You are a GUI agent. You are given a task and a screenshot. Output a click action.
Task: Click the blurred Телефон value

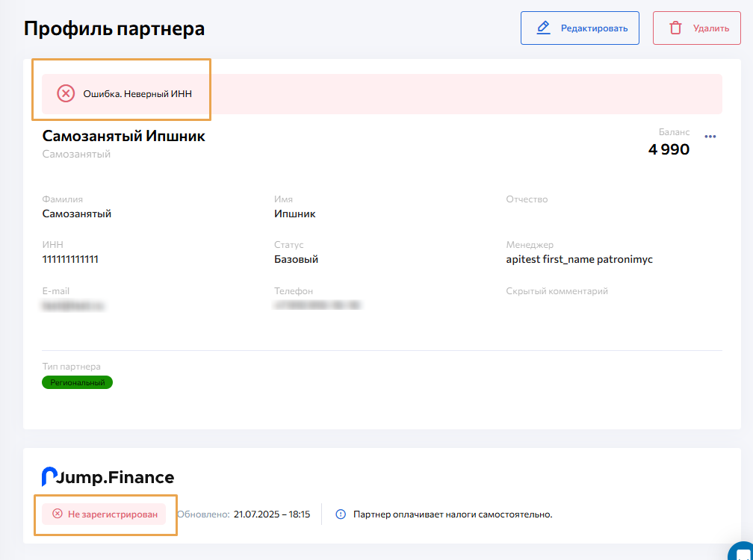click(x=317, y=305)
